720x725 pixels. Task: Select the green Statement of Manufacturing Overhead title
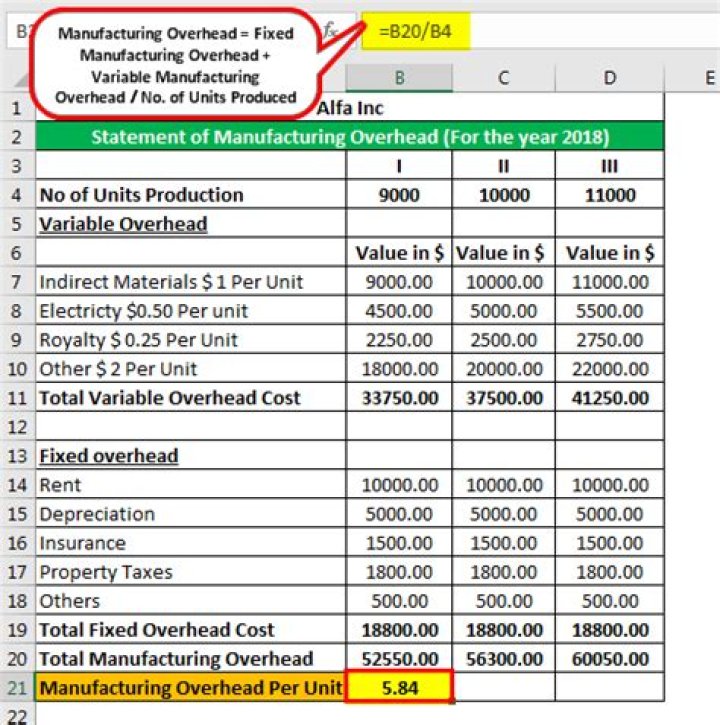coord(349,136)
